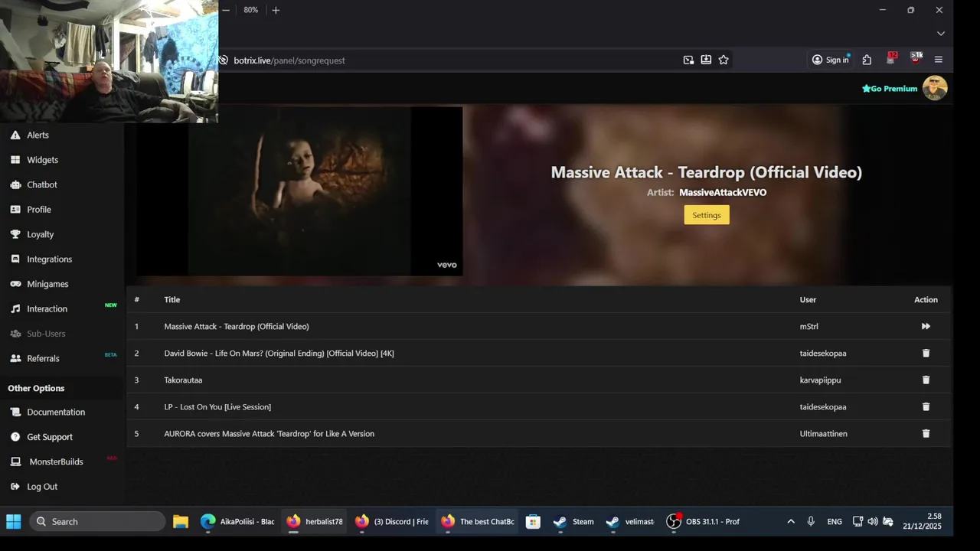Open the Firefox hamburger menu
Image resolution: width=980 pixels, height=551 pixels.
tap(939, 60)
